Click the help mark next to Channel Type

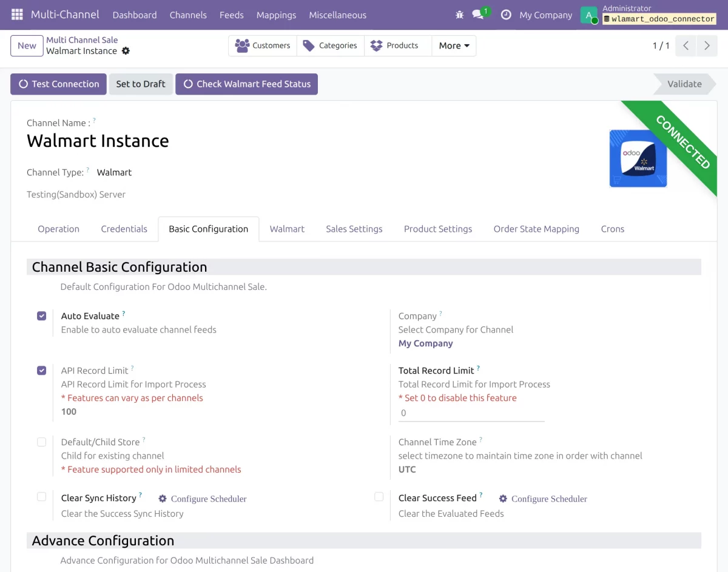pyautogui.click(x=87, y=170)
